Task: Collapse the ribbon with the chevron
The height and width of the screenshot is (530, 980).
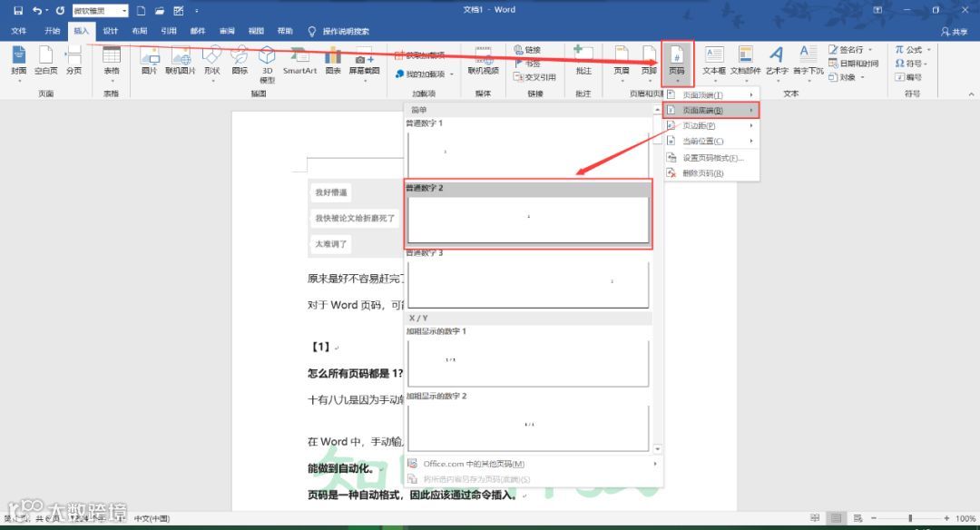Action: 971,94
